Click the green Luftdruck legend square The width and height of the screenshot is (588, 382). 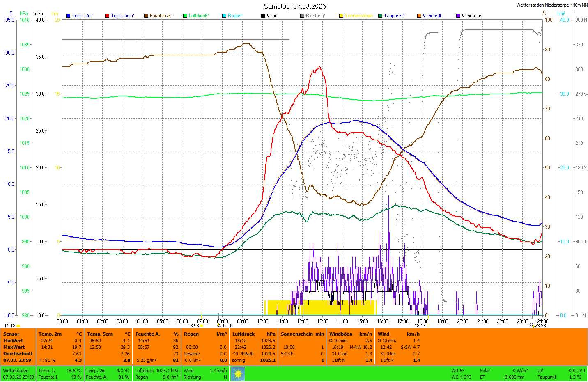click(x=185, y=16)
